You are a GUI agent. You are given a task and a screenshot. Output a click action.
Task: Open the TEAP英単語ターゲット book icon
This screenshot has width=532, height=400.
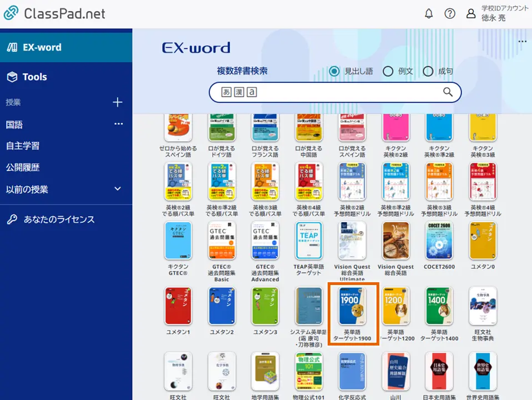tap(309, 241)
